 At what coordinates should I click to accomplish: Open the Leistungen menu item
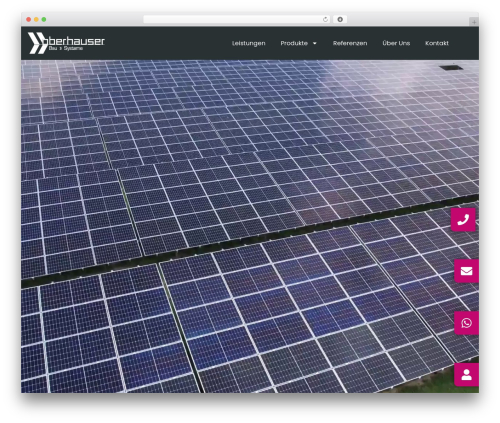(x=248, y=43)
